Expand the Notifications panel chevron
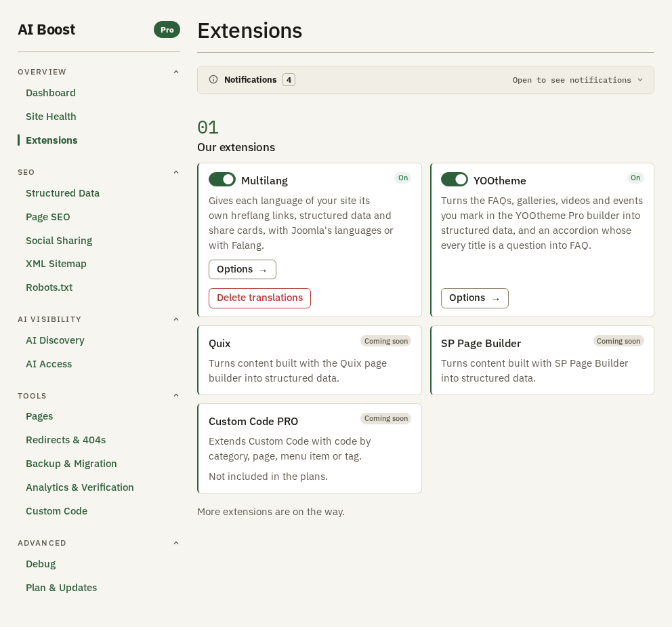672x627 pixels. [x=640, y=80]
